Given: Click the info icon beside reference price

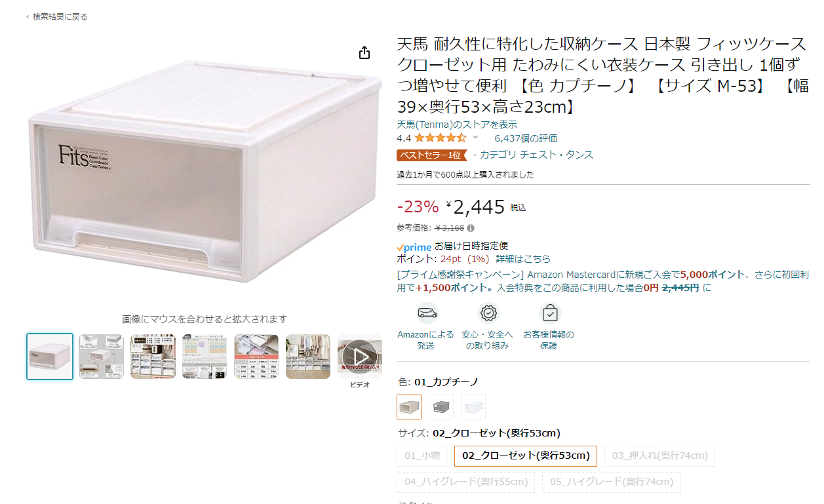Looking at the screenshot, I should [471, 228].
